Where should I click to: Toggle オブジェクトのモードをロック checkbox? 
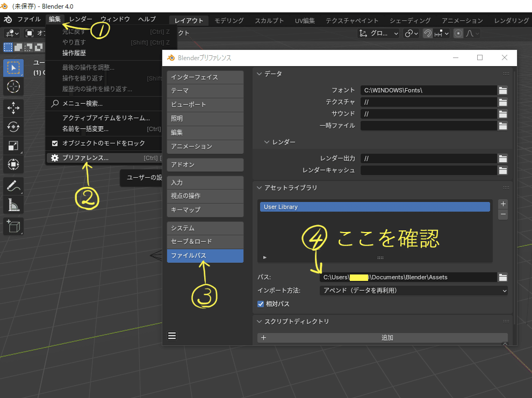55,143
